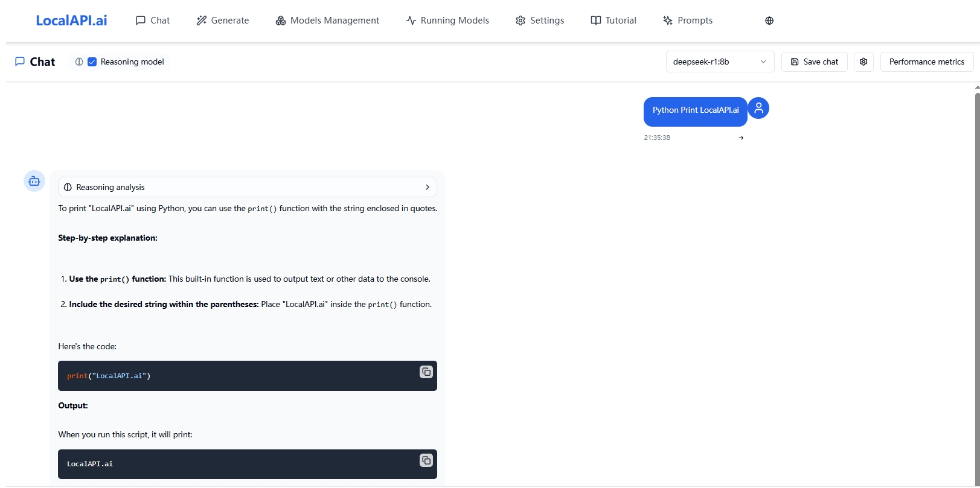This screenshot has width=980, height=488.
Task: Click the bot avatar icon
Action: point(34,181)
